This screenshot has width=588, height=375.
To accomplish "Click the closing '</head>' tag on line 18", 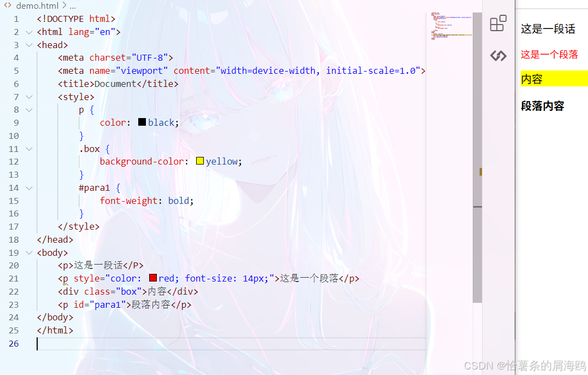I will pyautogui.click(x=55, y=240).
